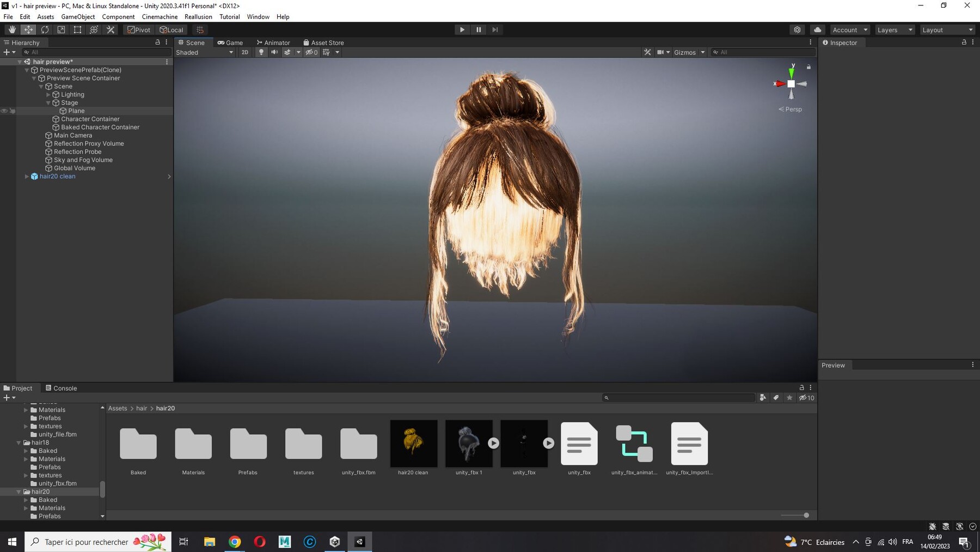Switch to the Game tab
Image resolution: width=980 pixels, height=552 pixels.
[x=230, y=43]
